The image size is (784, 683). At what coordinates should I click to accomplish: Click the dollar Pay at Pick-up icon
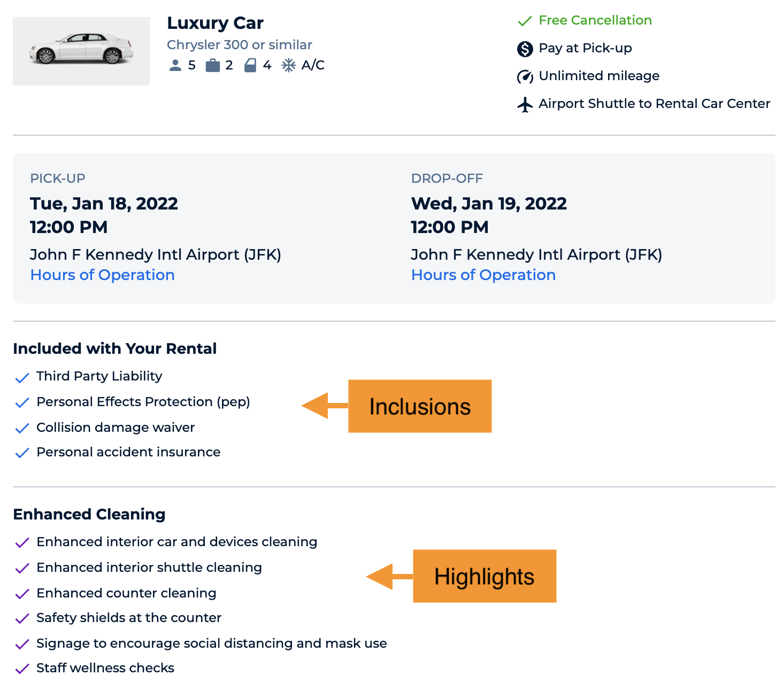(525, 48)
